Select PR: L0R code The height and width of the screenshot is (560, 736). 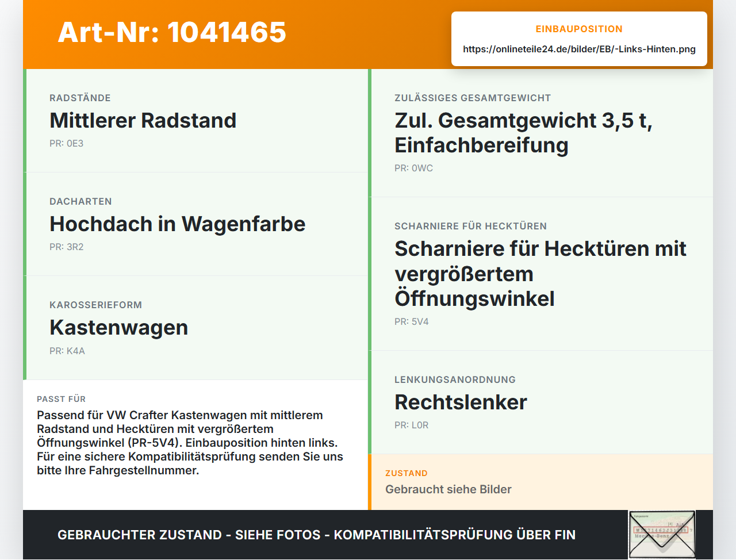[x=412, y=425]
